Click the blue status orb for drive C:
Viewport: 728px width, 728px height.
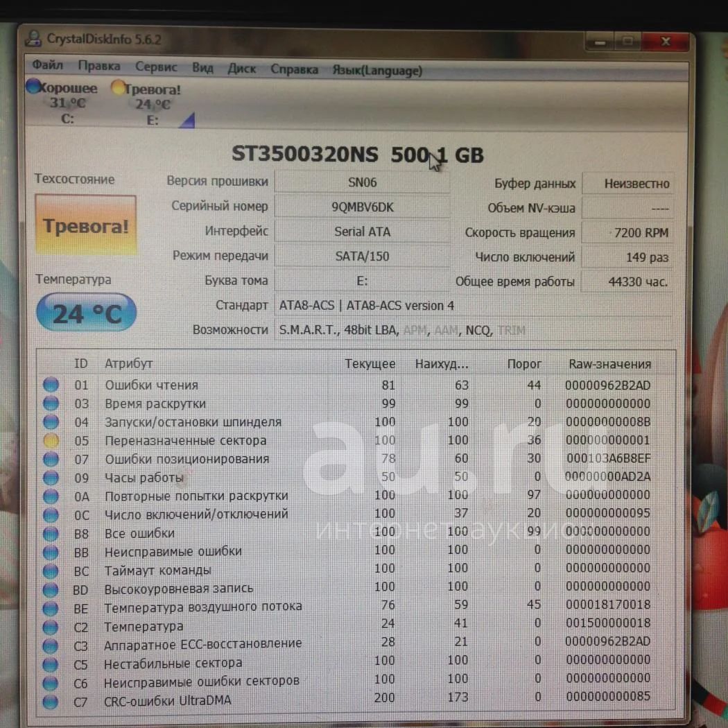coord(33,87)
